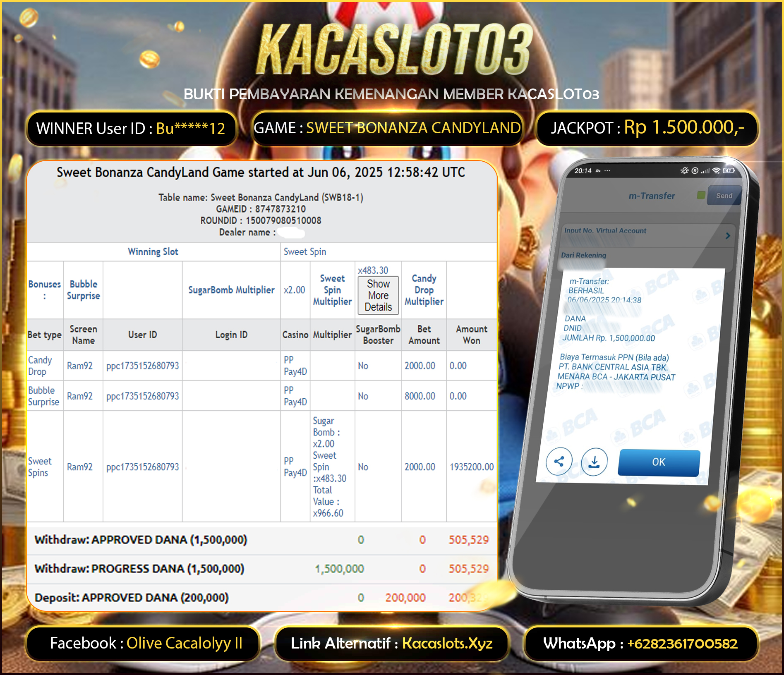Viewport: 784px width, 675px height.
Task: Click the Amount Won column header
Action: point(472,335)
